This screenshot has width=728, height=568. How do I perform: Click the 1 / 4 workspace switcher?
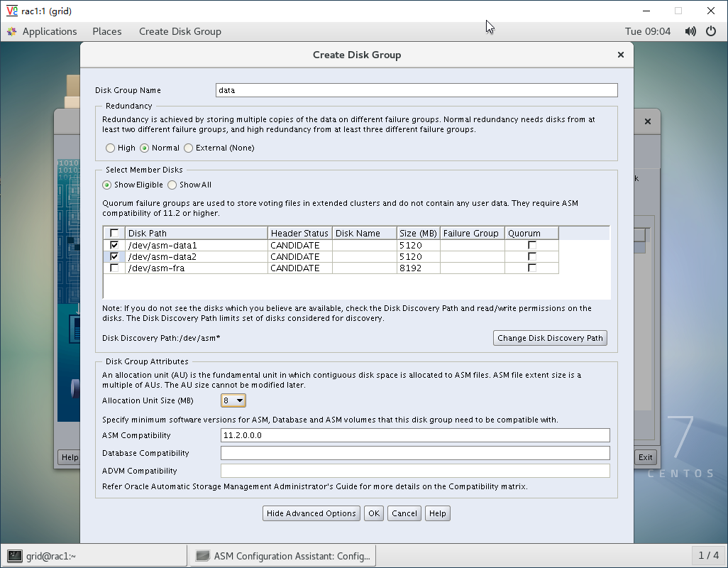[x=709, y=555]
